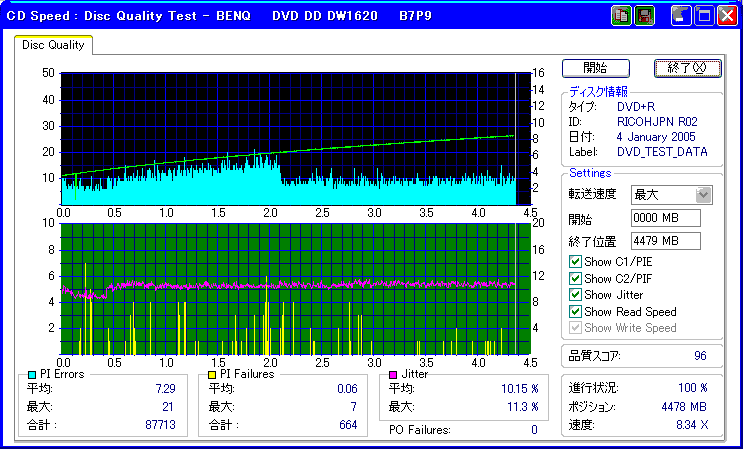Click the disc ID RICOHJPN R02
The image size is (743, 449).
[657, 122]
